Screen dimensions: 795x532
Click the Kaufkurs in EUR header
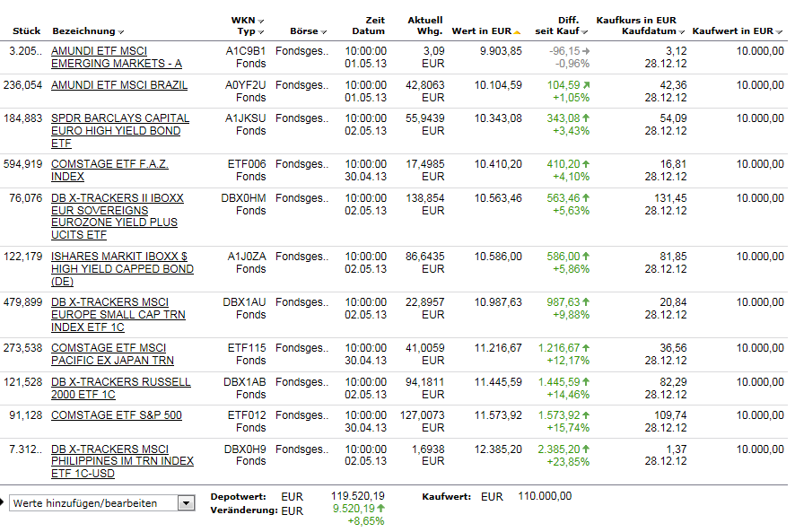click(636, 21)
